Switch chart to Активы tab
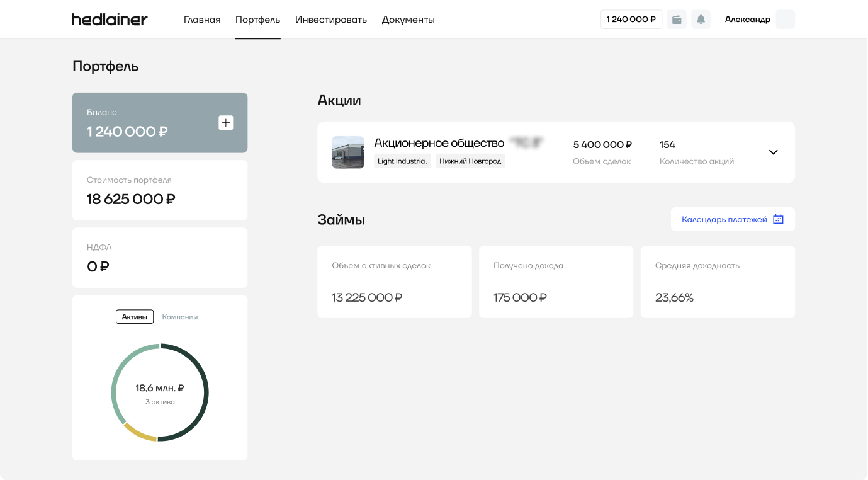868x480 pixels. [x=135, y=317]
